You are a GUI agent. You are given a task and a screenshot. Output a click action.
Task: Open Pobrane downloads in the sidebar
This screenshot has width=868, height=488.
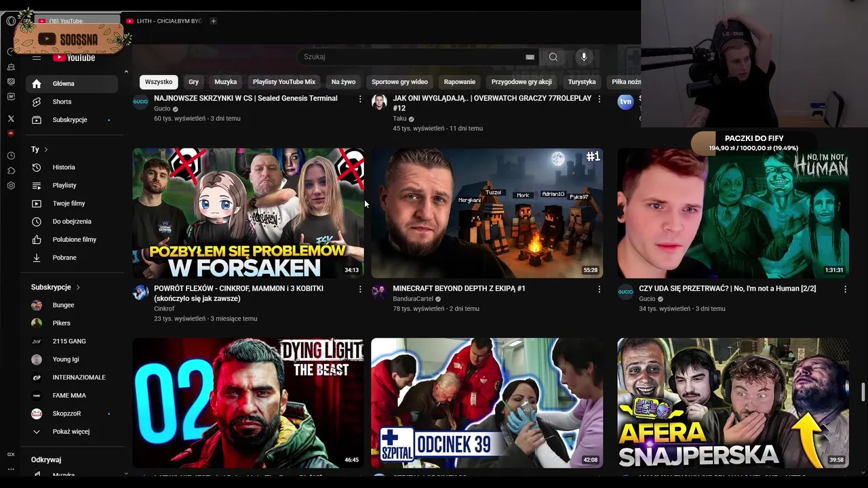coord(72,258)
